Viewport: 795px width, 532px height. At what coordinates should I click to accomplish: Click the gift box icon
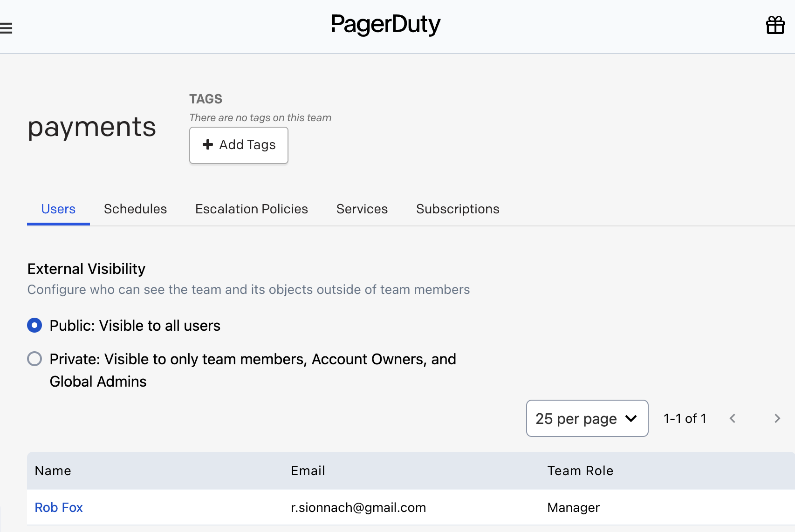(775, 26)
